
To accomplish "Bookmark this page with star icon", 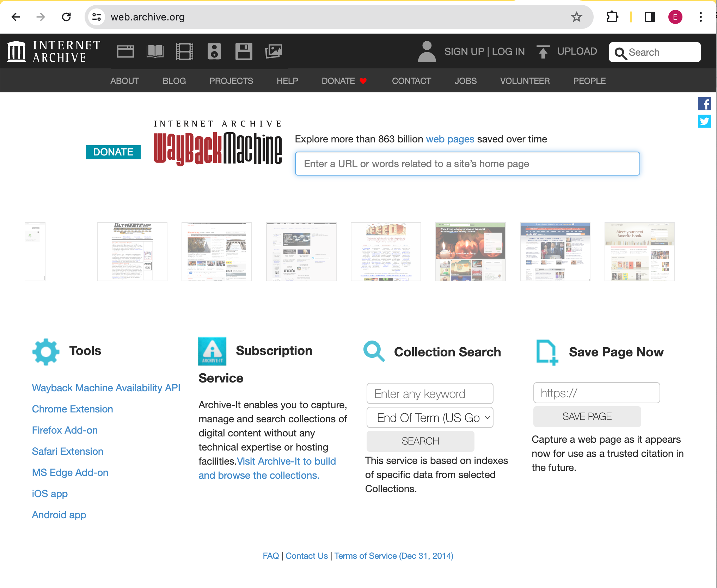I will [x=577, y=17].
